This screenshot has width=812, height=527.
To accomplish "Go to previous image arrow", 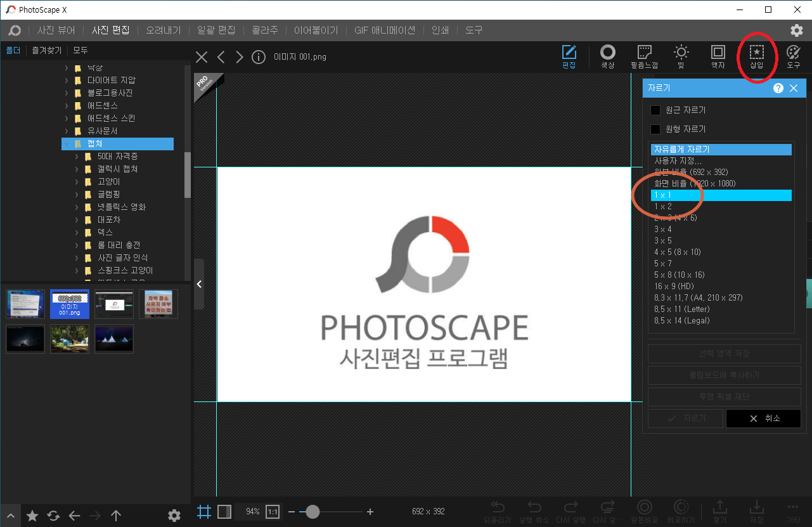I will [221, 57].
